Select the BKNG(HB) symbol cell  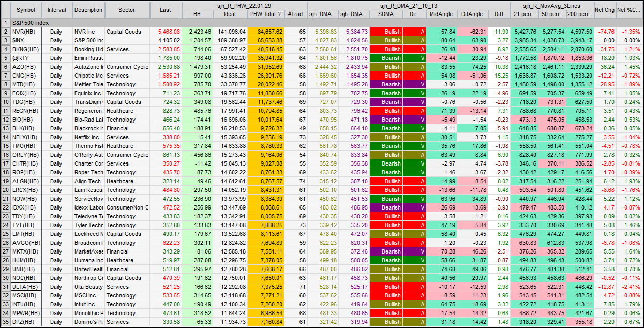26,49
